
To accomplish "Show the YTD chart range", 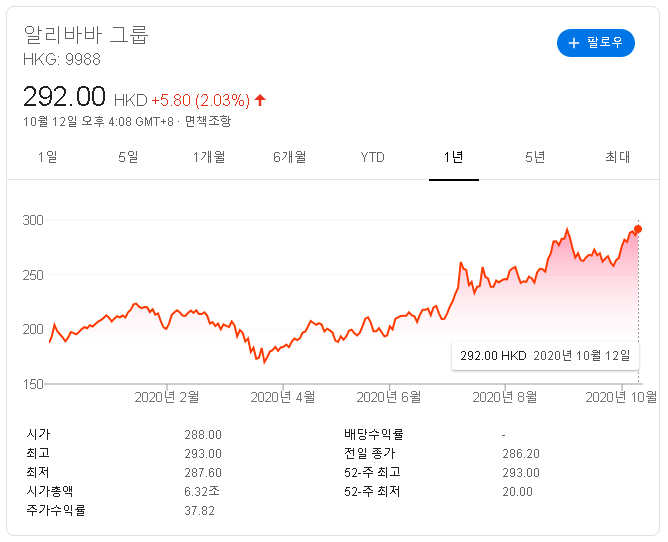I will (x=372, y=157).
